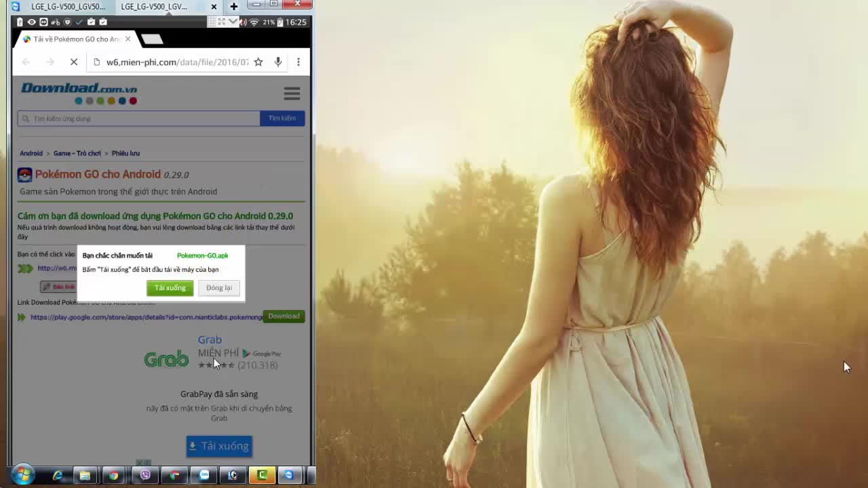Open File Explorer from the taskbar
The height and width of the screenshot is (488, 868).
85,476
